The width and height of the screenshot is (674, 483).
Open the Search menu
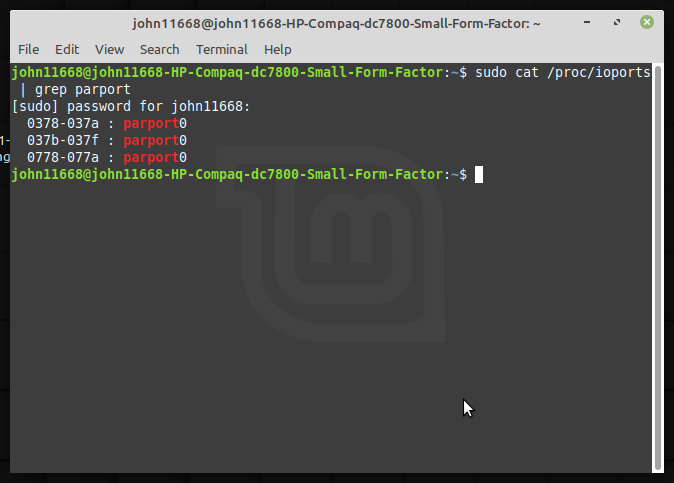159,50
